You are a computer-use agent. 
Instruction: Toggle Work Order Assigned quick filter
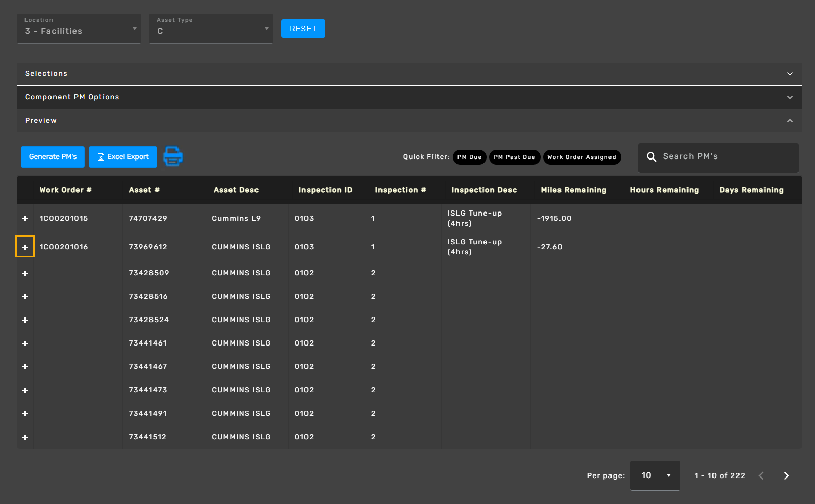point(581,157)
